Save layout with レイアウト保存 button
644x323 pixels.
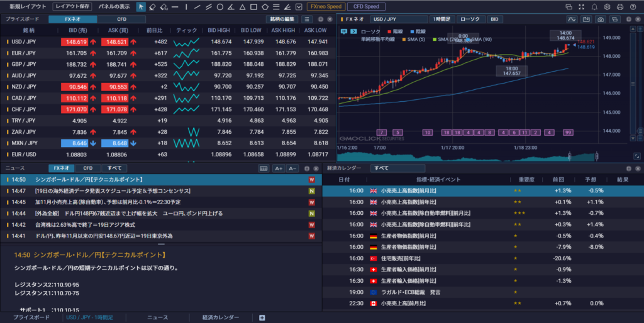coord(72,6)
